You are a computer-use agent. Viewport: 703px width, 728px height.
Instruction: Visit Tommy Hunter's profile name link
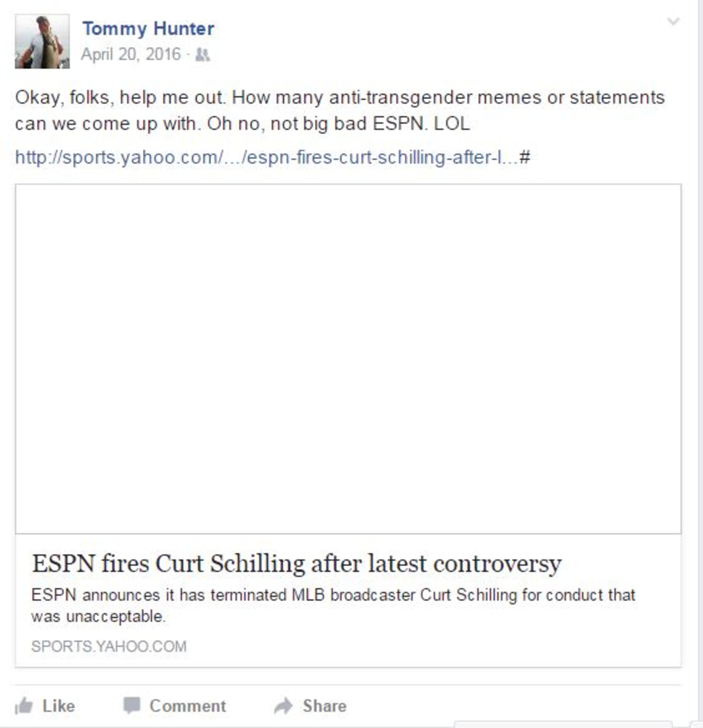[148, 29]
